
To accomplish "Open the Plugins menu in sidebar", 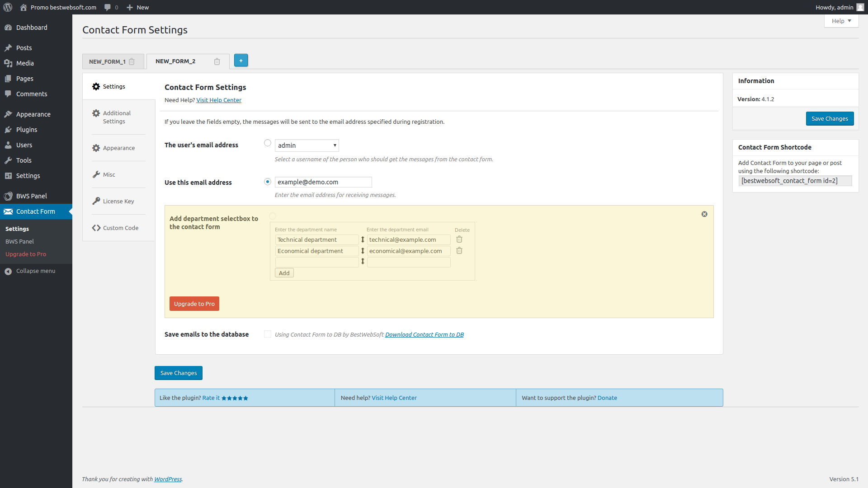I will tap(27, 130).
